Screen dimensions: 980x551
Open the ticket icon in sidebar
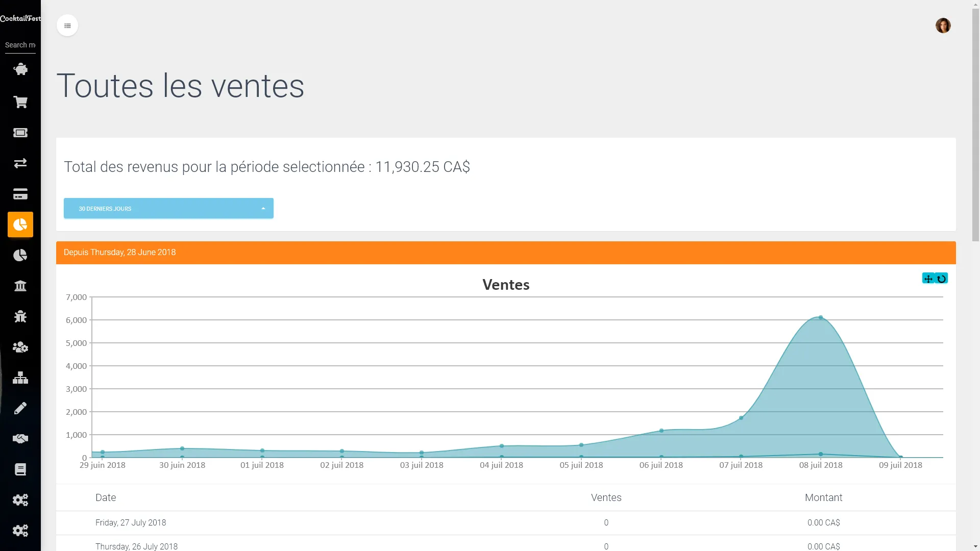pos(20,133)
